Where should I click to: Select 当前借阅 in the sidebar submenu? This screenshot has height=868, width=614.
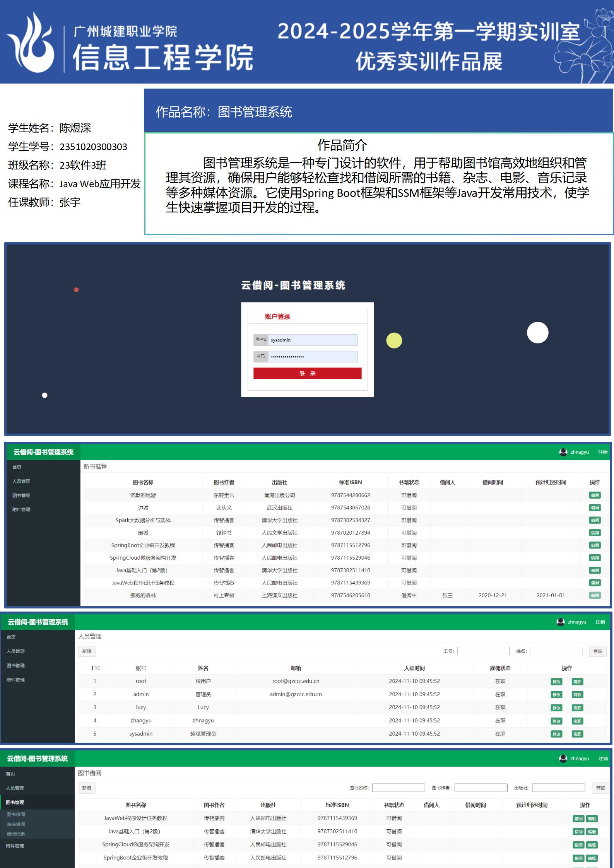coord(16,824)
